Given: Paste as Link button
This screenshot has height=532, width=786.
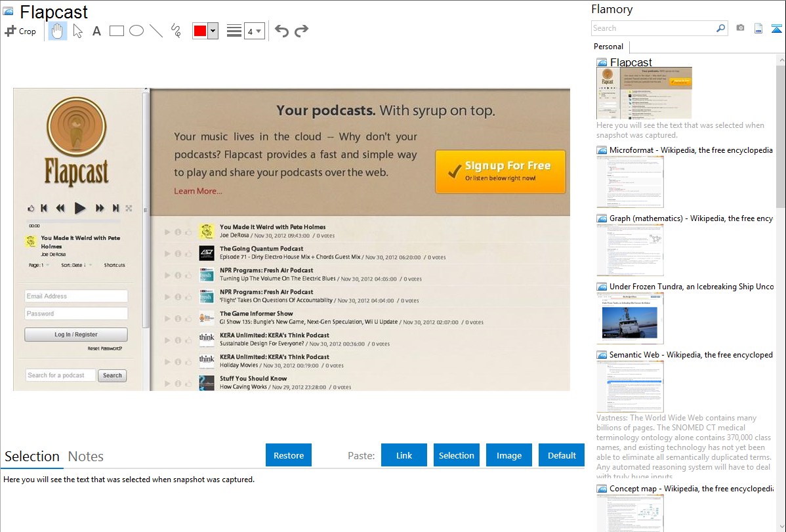Looking at the screenshot, I should 404,455.
